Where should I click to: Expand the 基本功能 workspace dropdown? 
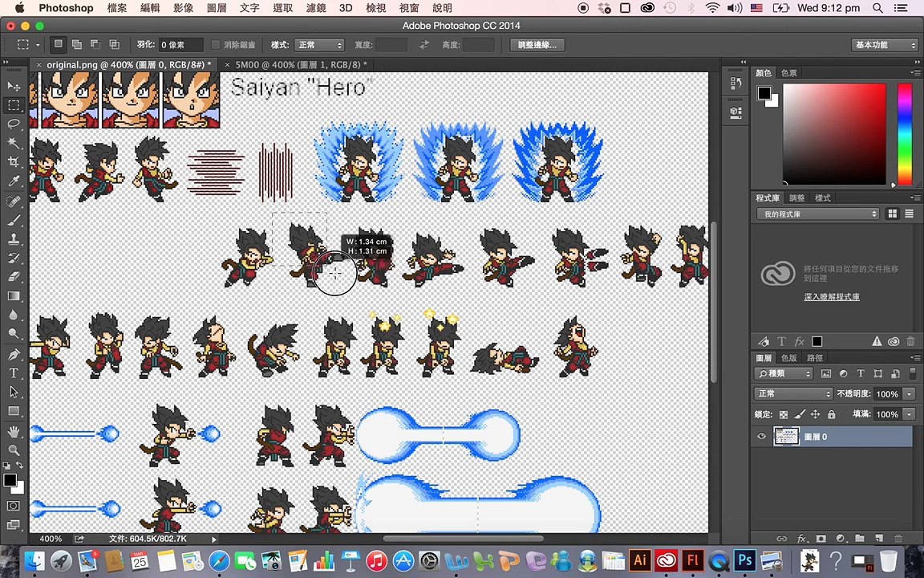click(x=884, y=45)
